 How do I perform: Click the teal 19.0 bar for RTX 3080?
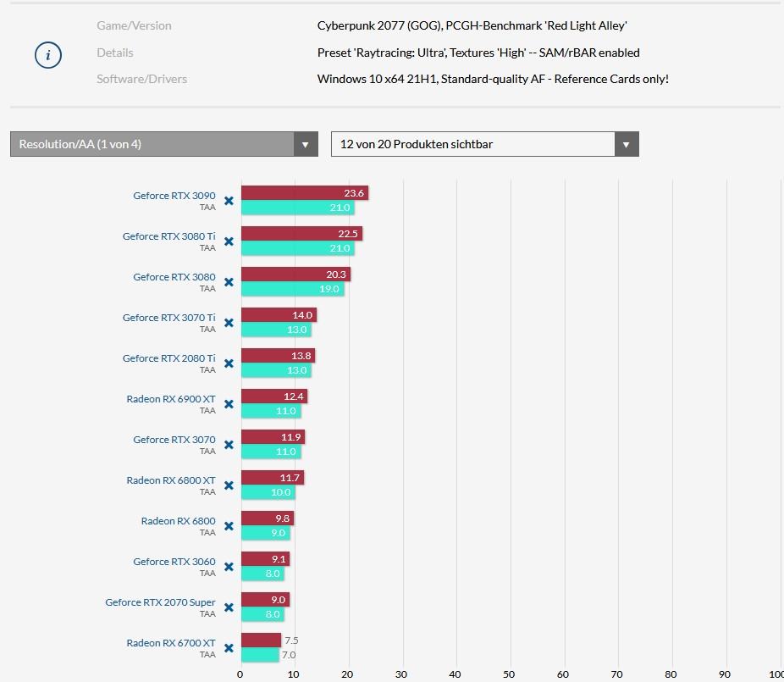[x=292, y=289]
